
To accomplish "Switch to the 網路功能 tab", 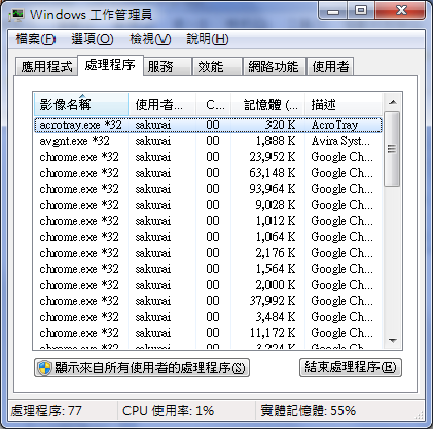I will pyautogui.click(x=274, y=66).
